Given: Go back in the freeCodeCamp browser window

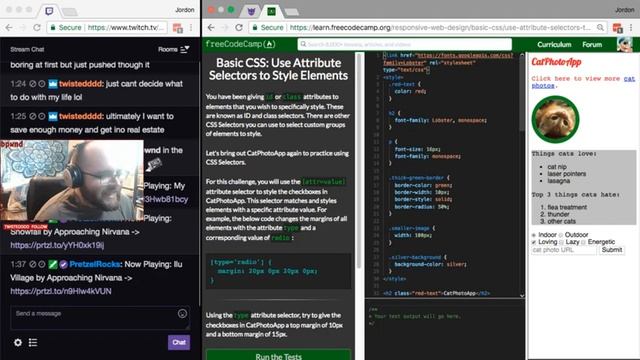Looking at the screenshot, I should click(x=211, y=27).
